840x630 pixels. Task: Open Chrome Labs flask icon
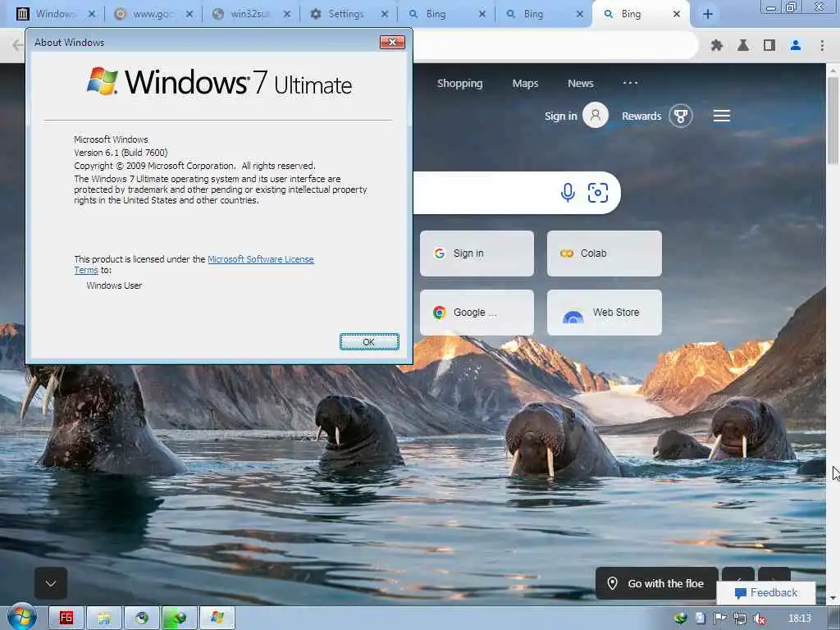coord(743,46)
